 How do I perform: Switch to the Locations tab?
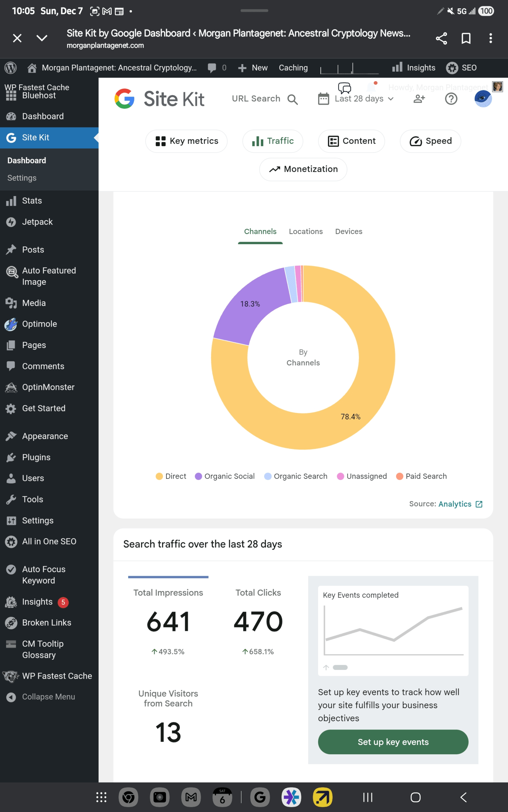click(x=305, y=232)
